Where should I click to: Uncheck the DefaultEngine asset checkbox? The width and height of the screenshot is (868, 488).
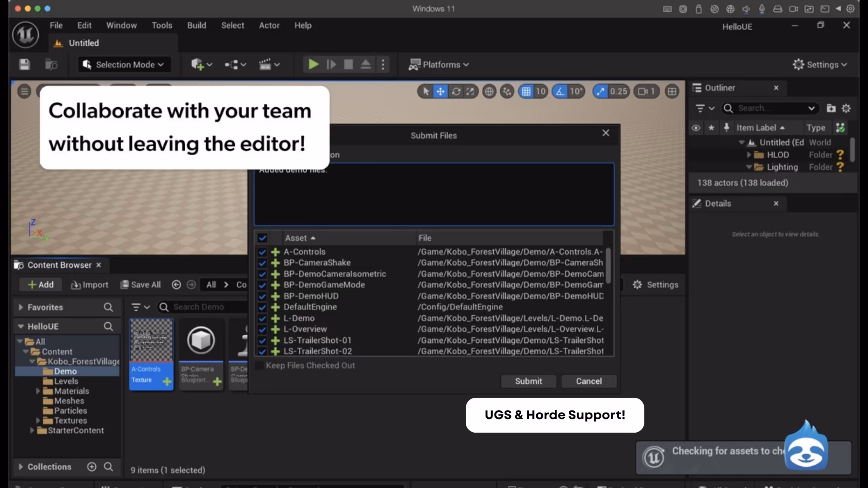262,307
